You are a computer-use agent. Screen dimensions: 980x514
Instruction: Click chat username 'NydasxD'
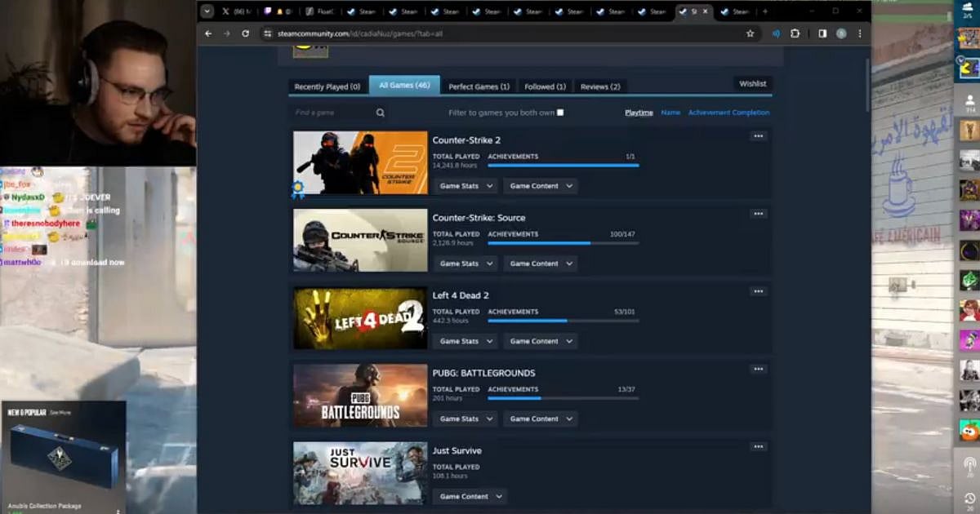point(28,197)
